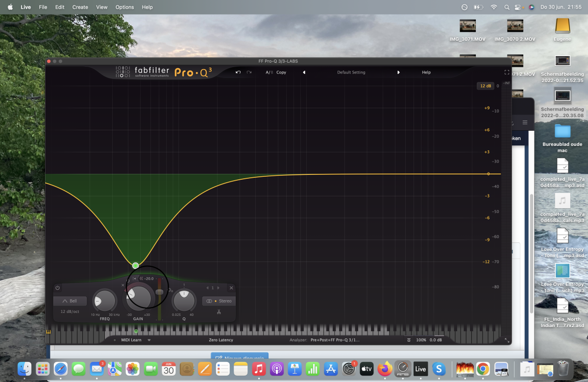
Task: Open the Zero Latency processing mode menu
Action: 221,340
